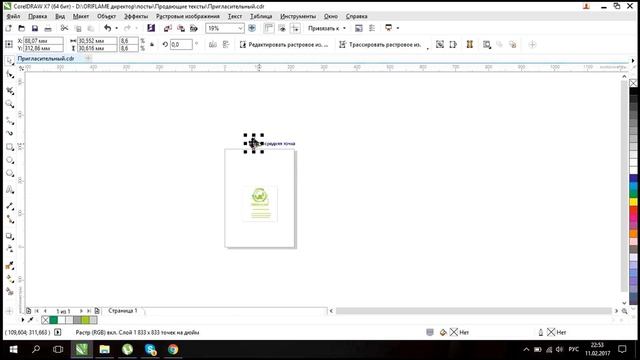Add a new page before first
The image size is (640, 360).
point(29,311)
